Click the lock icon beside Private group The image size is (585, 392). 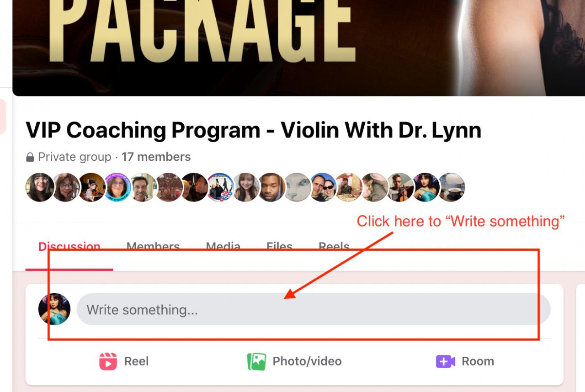(30, 157)
